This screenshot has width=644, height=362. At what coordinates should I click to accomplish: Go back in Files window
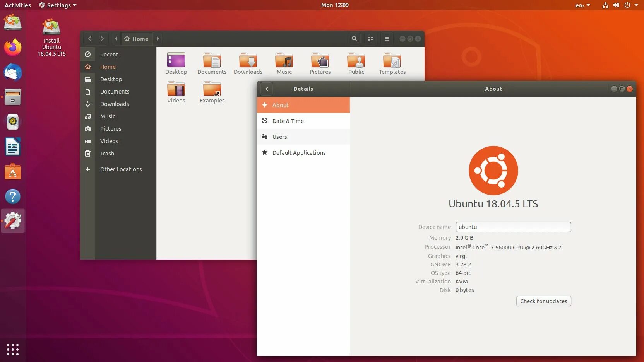pos(90,39)
